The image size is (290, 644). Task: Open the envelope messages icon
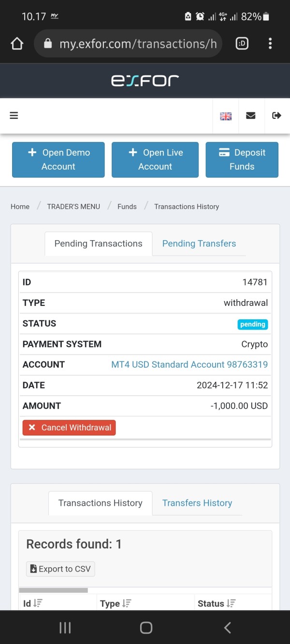click(x=251, y=115)
